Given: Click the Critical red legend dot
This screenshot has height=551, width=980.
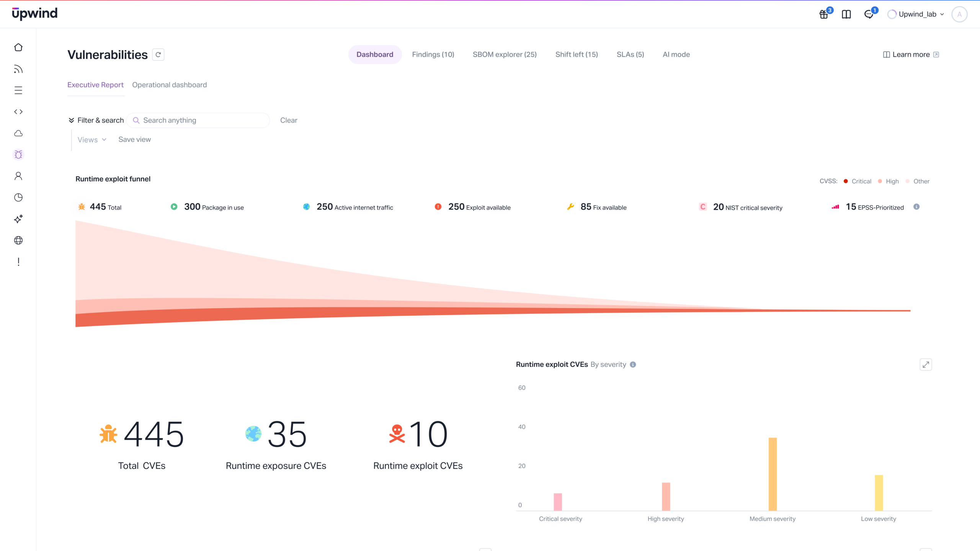Looking at the screenshot, I should click(846, 181).
